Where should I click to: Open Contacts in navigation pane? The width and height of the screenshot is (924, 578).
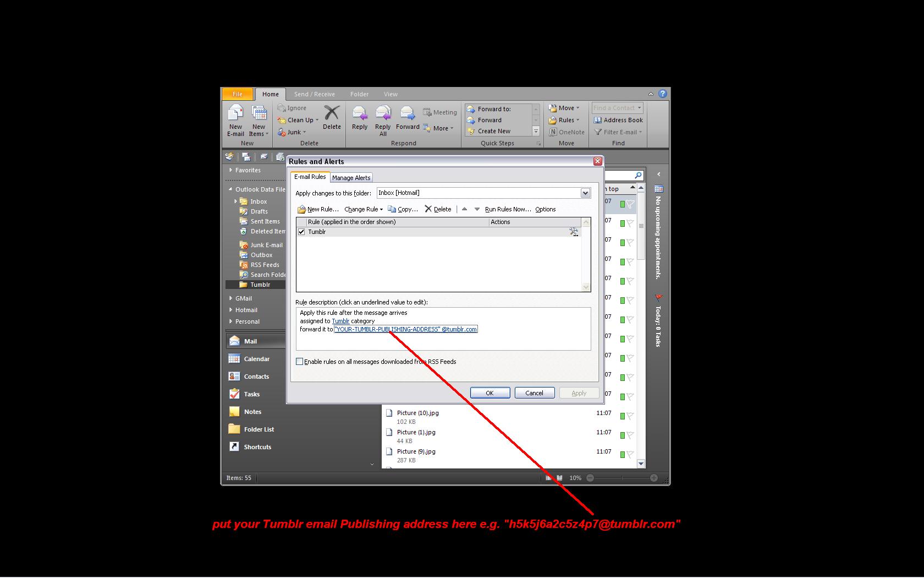coord(256,377)
